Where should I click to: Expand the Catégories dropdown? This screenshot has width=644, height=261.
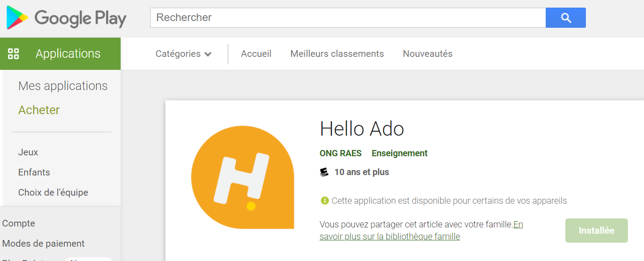(183, 54)
